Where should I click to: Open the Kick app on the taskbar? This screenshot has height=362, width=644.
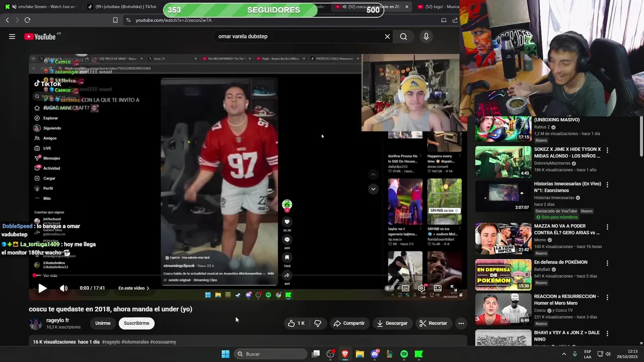pyautogui.click(x=419, y=354)
